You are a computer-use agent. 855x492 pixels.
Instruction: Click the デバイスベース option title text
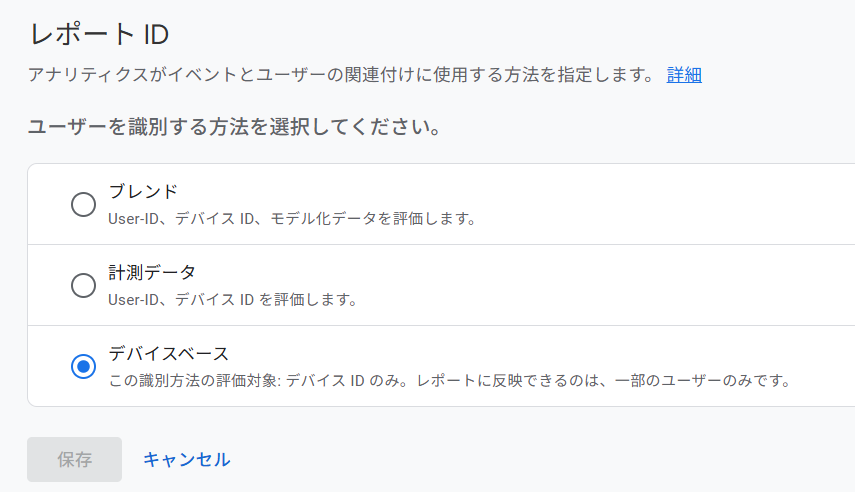click(169, 353)
